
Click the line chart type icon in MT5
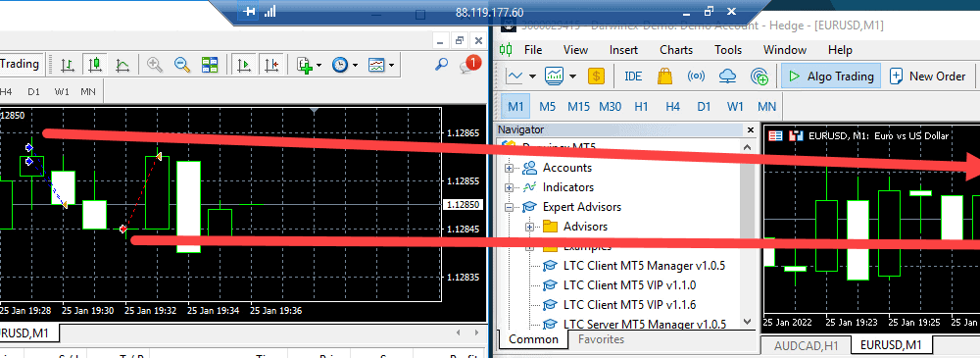[514, 77]
